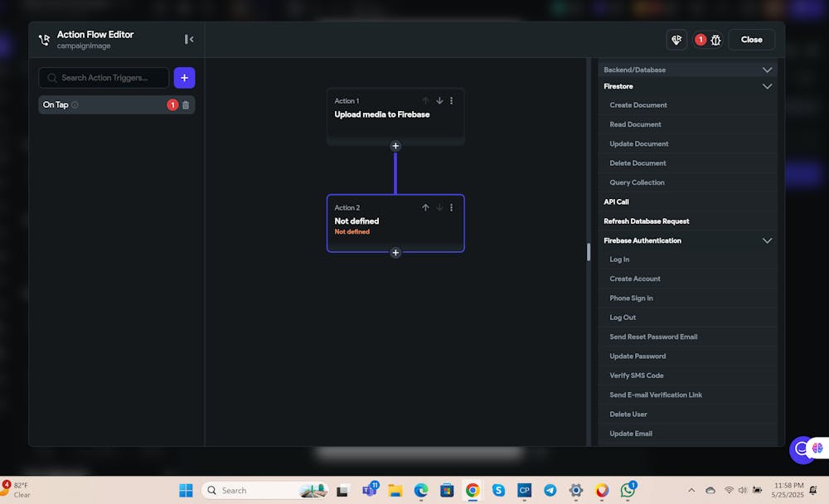Select the Upload media to Firebase action card
Screen dimensions: 829x504
point(395,115)
